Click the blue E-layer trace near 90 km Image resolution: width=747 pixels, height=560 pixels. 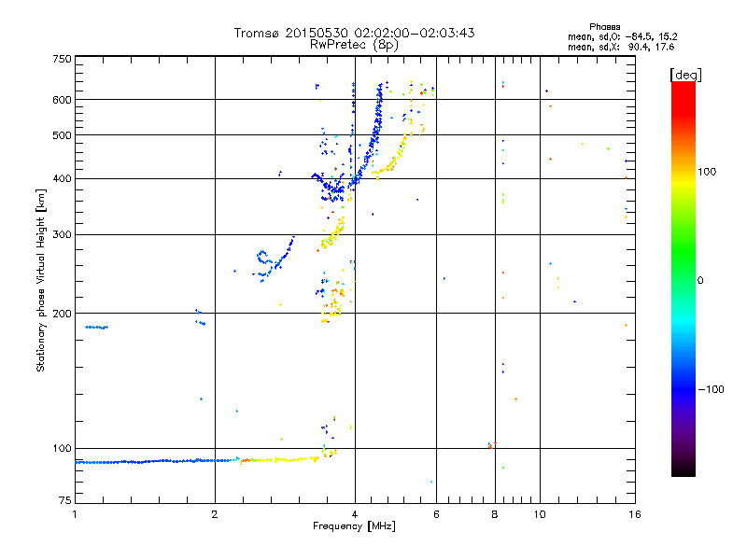point(157,461)
